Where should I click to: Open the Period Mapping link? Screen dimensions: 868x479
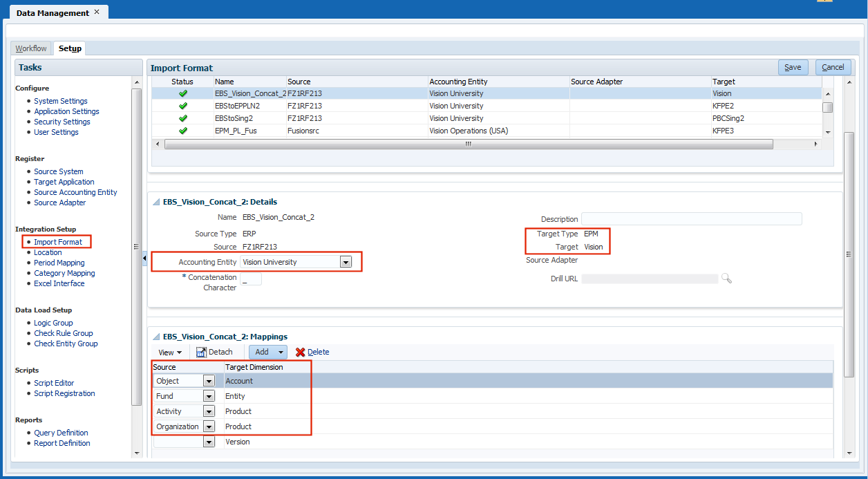(x=59, y=263)
